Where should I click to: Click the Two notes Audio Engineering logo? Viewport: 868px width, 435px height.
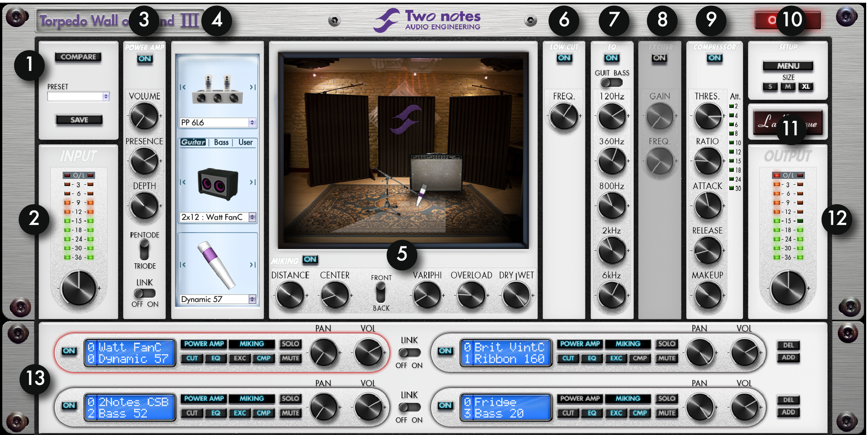[x=427, y=20]
